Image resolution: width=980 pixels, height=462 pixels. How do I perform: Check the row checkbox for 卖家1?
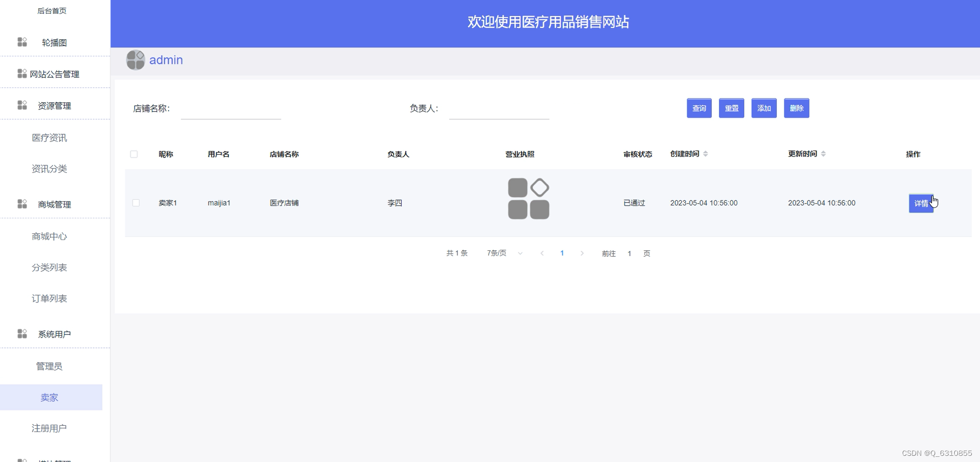tap(136, 203)
